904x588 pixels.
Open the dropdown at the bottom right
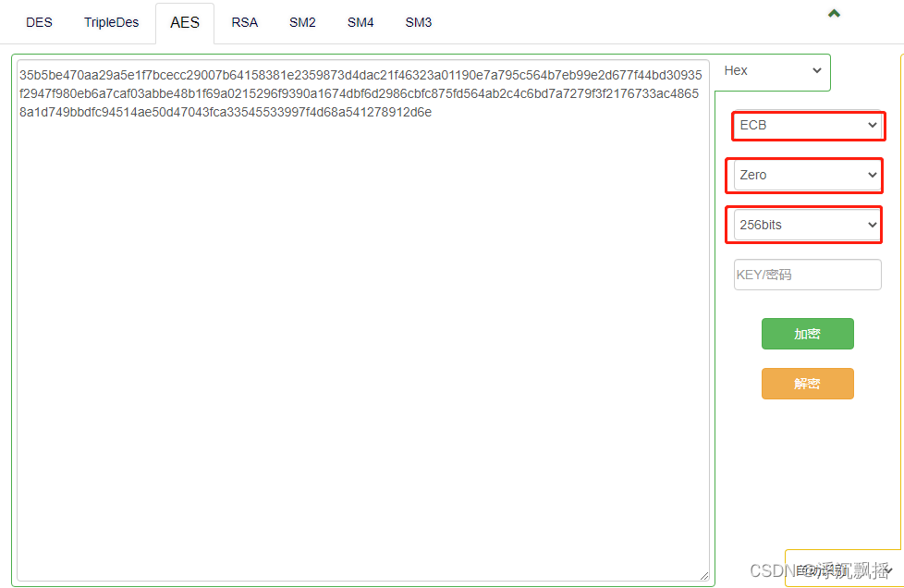pyautogui.click(x=845, y=570)
